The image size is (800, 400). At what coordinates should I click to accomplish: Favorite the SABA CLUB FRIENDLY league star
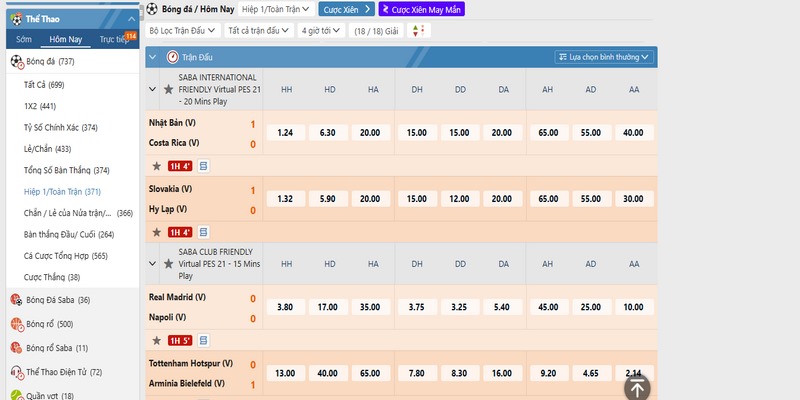pos(168,263)
